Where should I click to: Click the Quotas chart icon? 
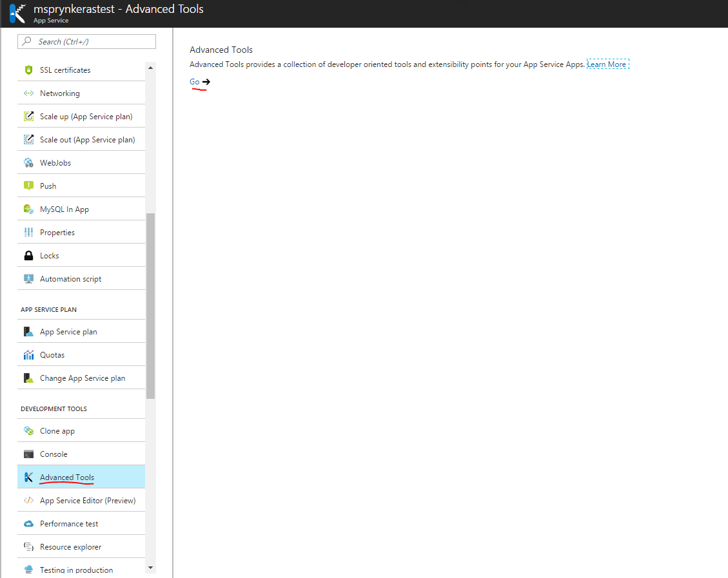pos(28,355)
